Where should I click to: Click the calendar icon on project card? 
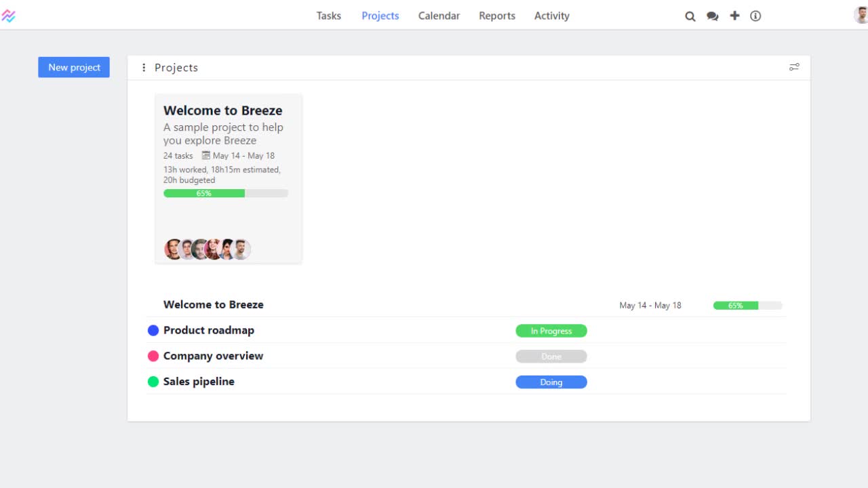click(206, 155)
